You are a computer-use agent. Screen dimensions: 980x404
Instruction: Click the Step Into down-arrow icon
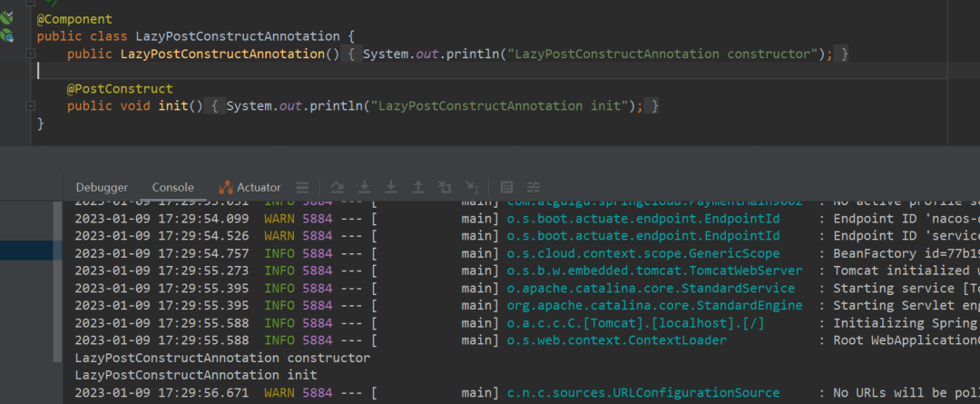click(x=365, y=187)
